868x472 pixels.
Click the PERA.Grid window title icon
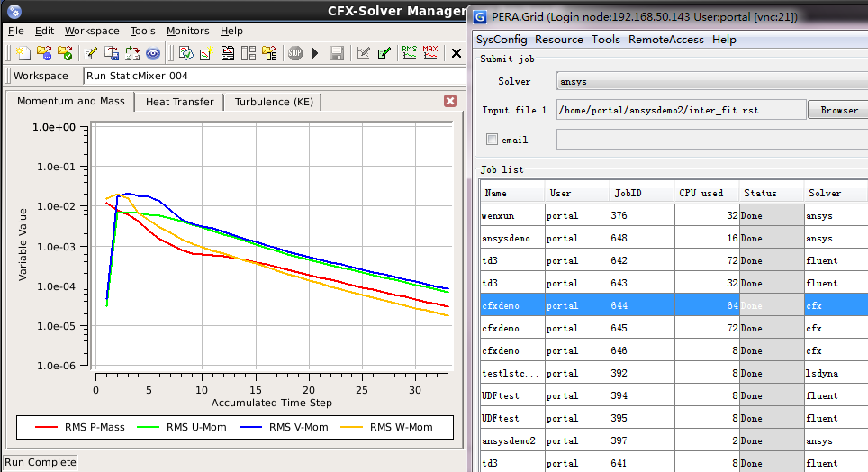coord(480,17)
